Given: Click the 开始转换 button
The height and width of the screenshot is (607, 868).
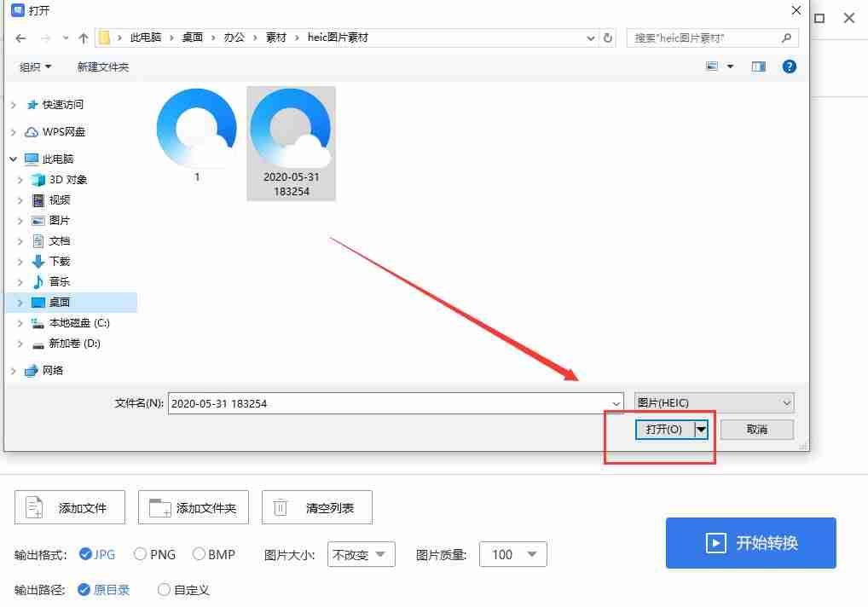Looking at the screenshot, I should pyautogui.click(x=751, y=543).
